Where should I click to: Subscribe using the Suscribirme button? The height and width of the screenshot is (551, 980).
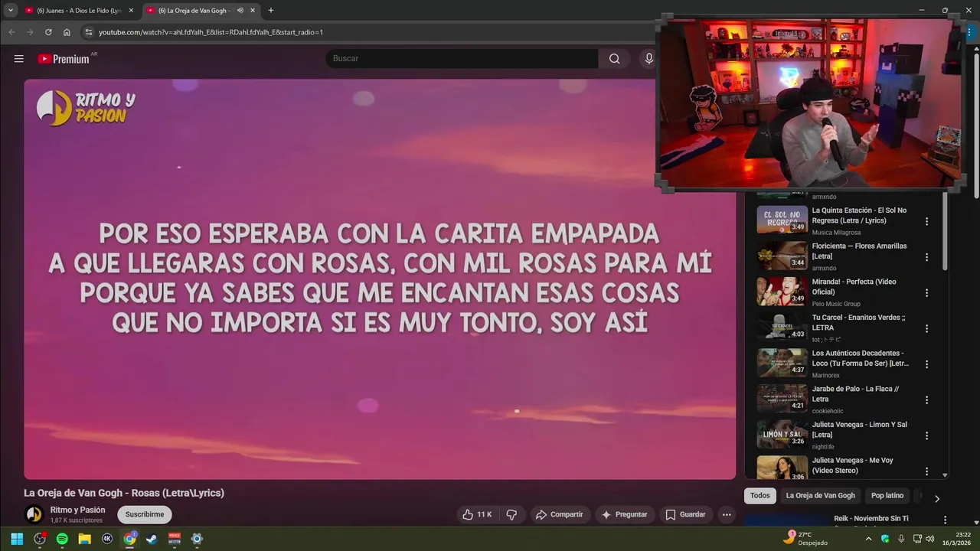click(145, 514)
